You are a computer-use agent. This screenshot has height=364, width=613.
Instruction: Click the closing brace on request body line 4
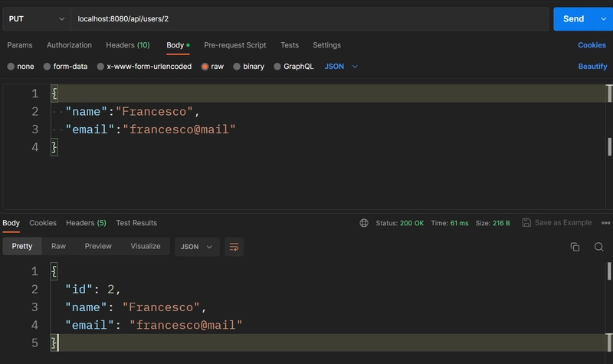point(54,147)
